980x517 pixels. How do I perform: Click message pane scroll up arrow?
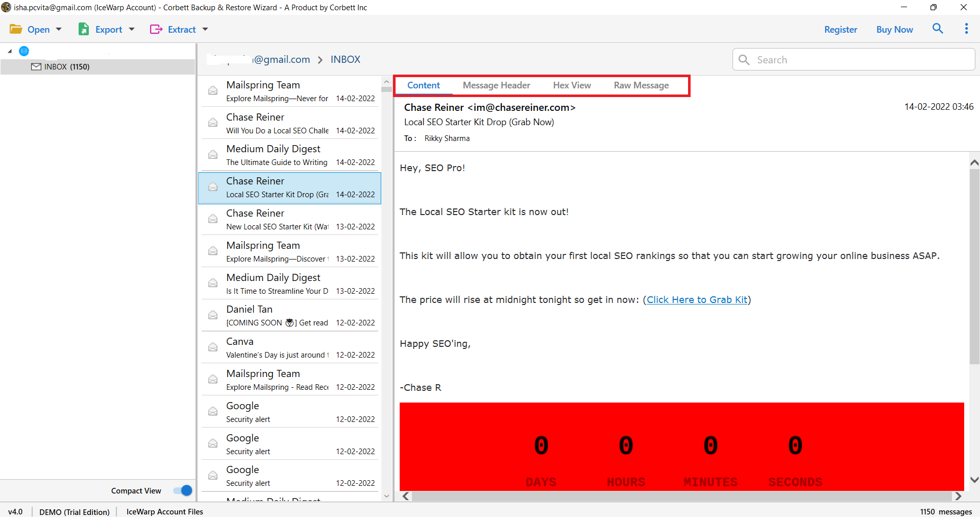(x=974, y=162)
